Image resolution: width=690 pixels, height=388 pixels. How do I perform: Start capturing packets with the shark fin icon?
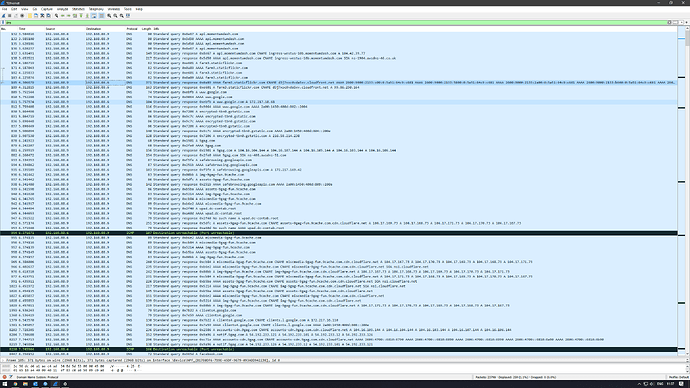(x=4, y=15)
